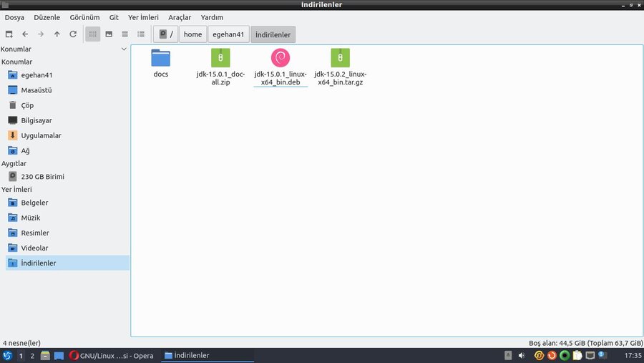Launch file manager from taskbar quicklaunch

pyautogui.click(x=45, y=356)
